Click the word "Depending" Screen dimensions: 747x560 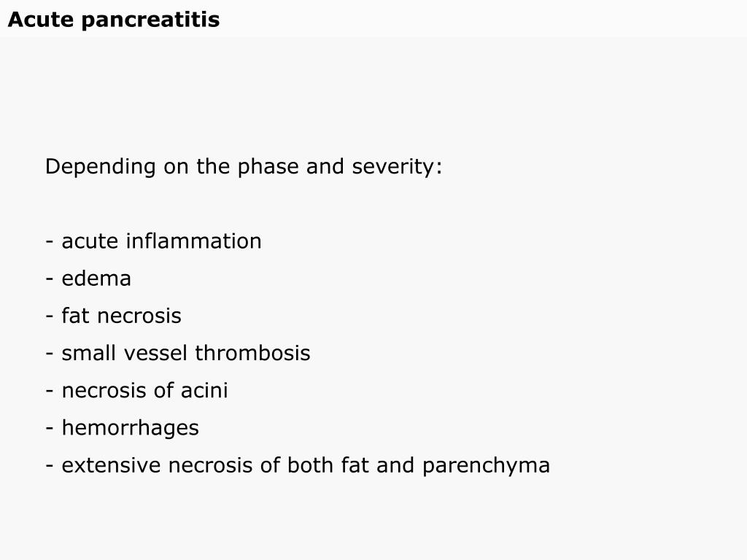(x=101, y=167)
